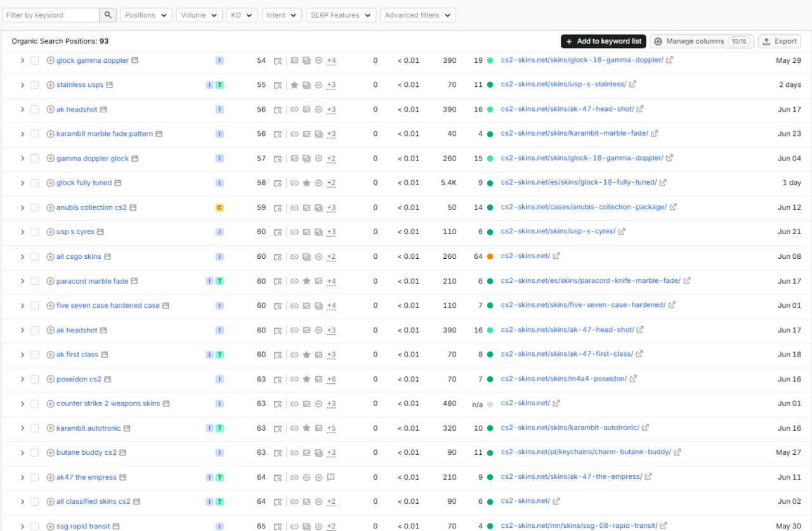The width and height of the screenshot is (812, 531).
Task: Click the magnifier search button beside keyword filter
Action: [x=108, y=15]
